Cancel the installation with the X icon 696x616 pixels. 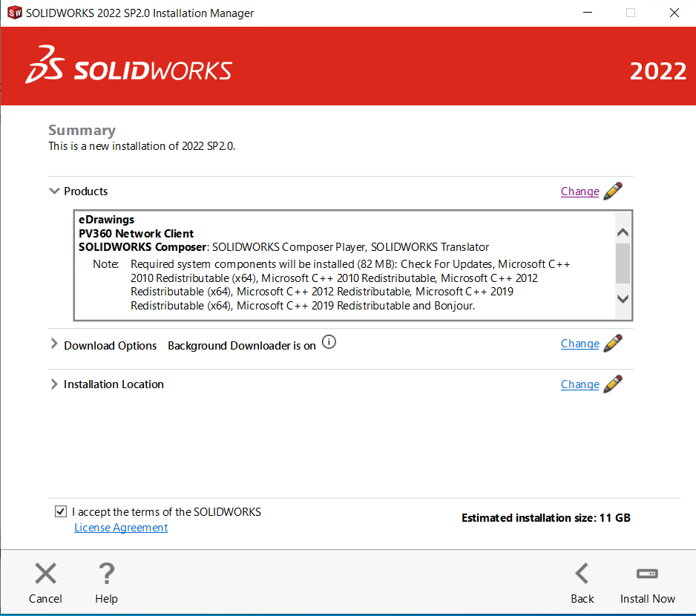click(x=45, y=574)
